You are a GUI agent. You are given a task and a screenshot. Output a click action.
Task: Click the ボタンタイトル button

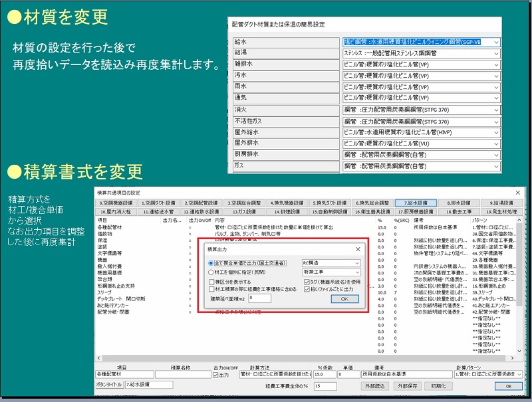coord(109,385)
